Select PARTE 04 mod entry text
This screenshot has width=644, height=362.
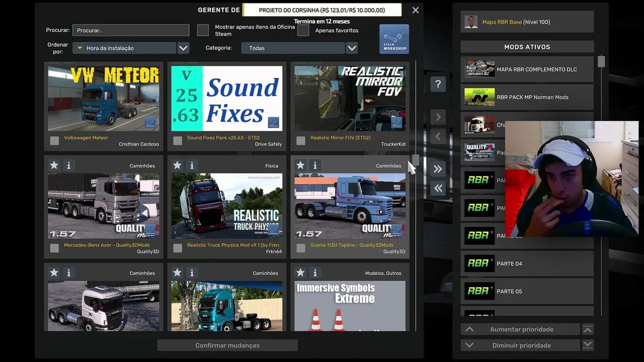509,263
